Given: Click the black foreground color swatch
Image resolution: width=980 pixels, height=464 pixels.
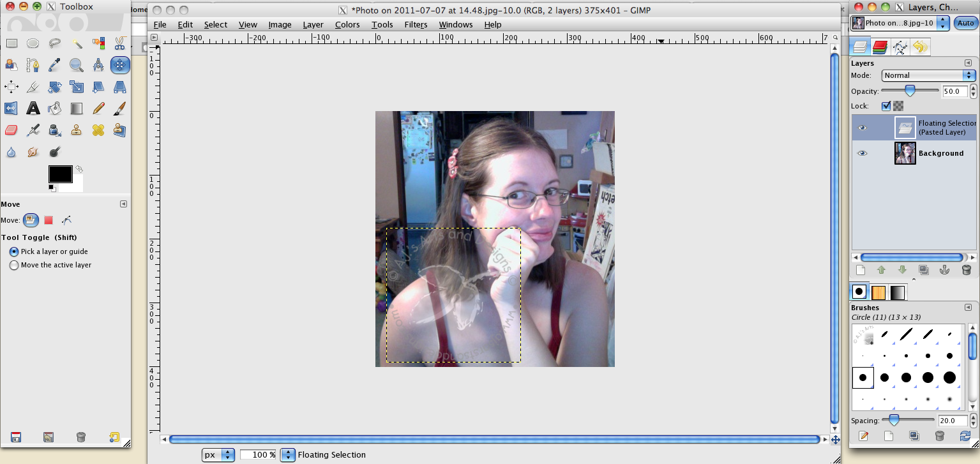Looking at the screenshot, I should click(60, 174).
